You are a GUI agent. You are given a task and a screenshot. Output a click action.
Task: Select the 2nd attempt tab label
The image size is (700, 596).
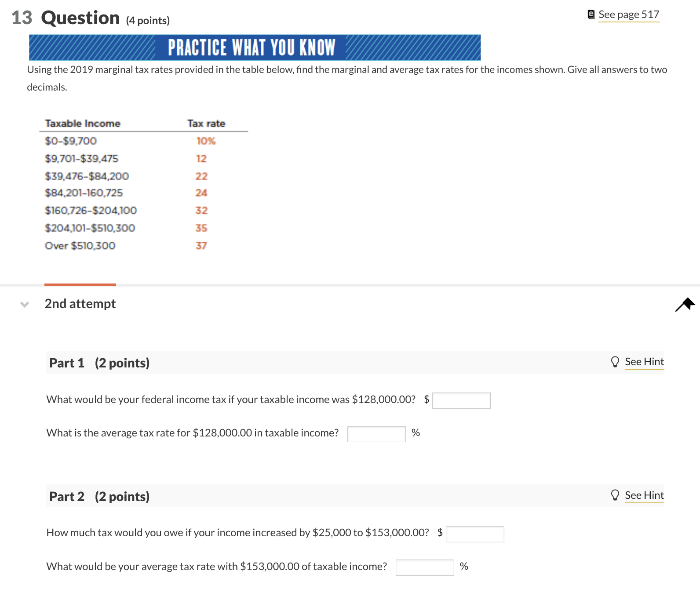click(80, 304)
